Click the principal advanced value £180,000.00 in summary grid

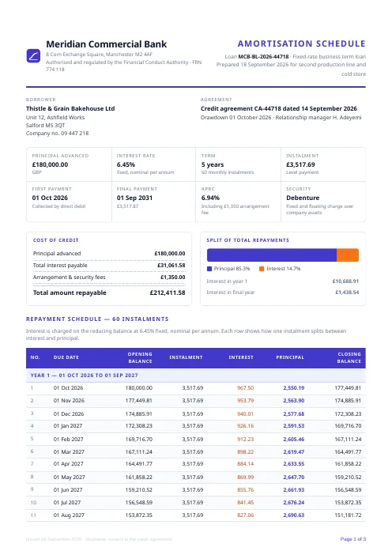pos(50,164)
